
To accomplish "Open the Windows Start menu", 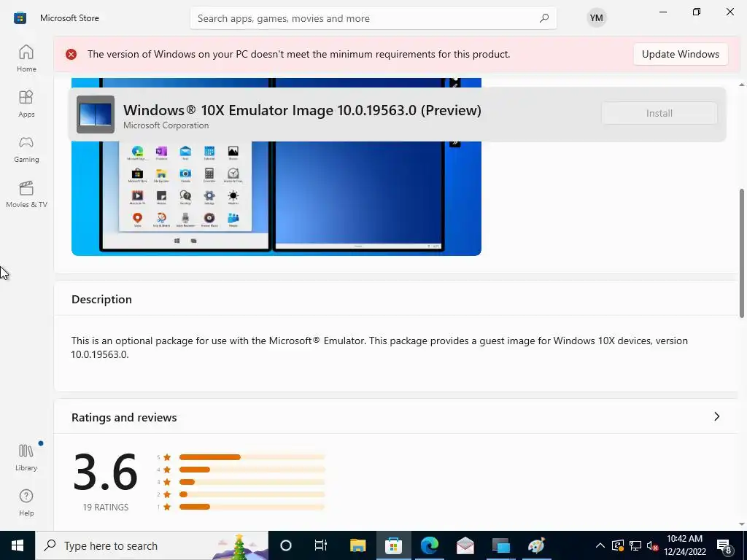I will [18, 545].
